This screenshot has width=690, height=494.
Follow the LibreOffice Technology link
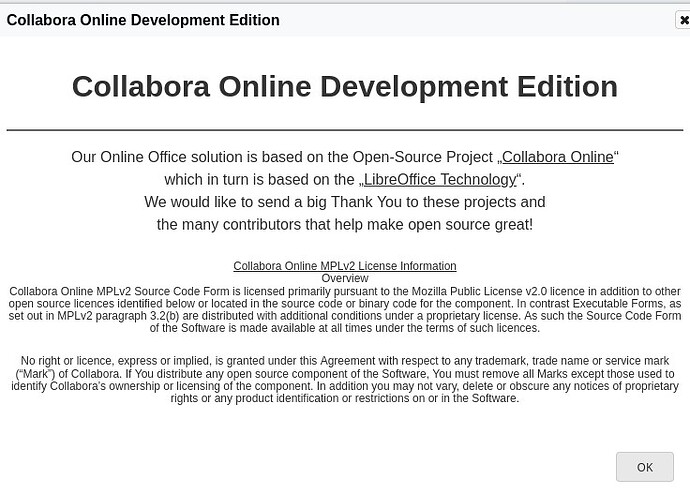click(440, 180)
